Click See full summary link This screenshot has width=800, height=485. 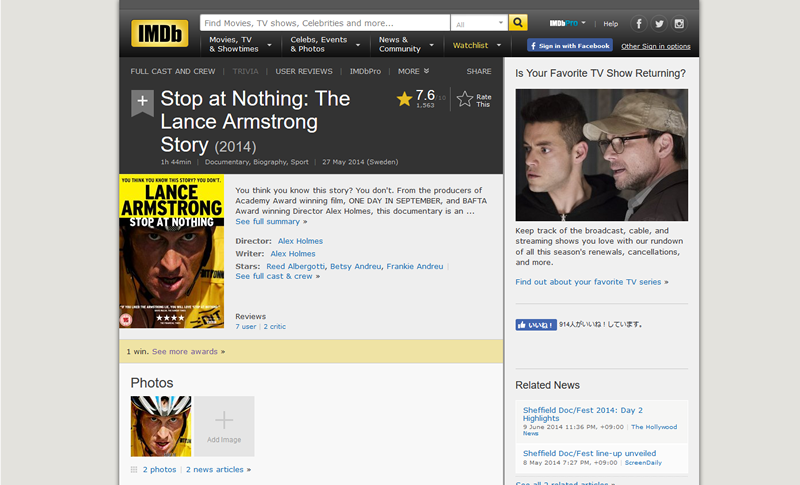pos(267,221)
